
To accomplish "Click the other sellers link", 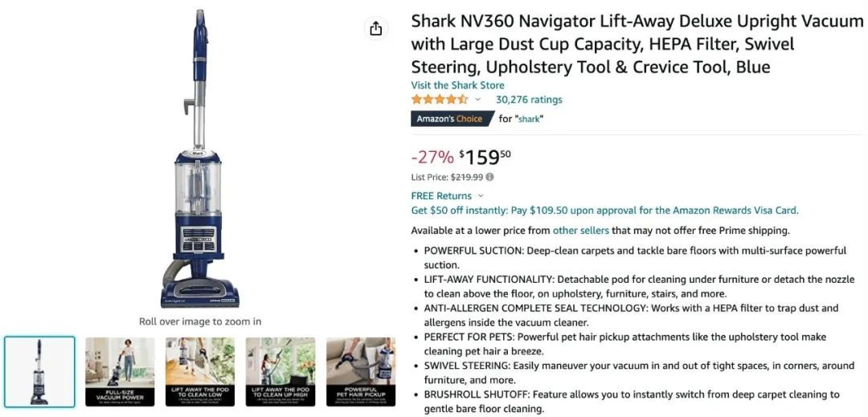I will 581,231.
